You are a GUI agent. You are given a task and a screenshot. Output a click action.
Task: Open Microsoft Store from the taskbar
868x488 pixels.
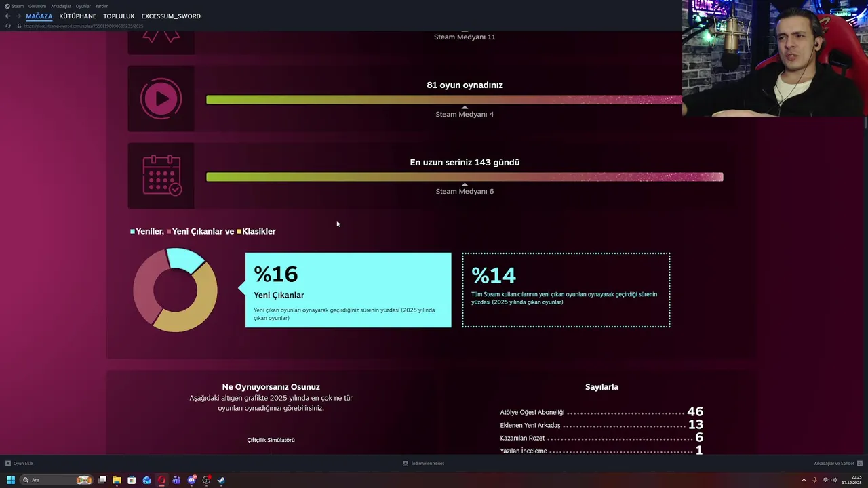(x=132, y=480)
